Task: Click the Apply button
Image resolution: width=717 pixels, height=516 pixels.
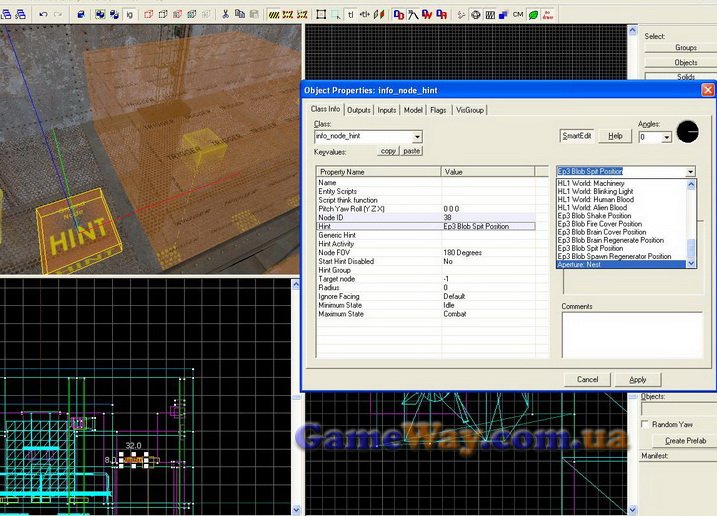Action: tap(637, 379)
